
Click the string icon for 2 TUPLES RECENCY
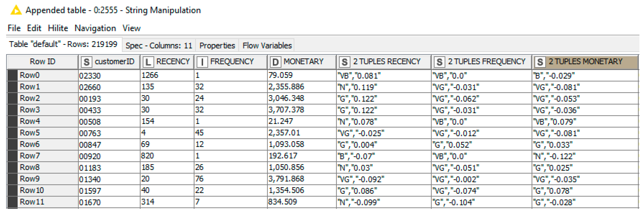point(344,62)
